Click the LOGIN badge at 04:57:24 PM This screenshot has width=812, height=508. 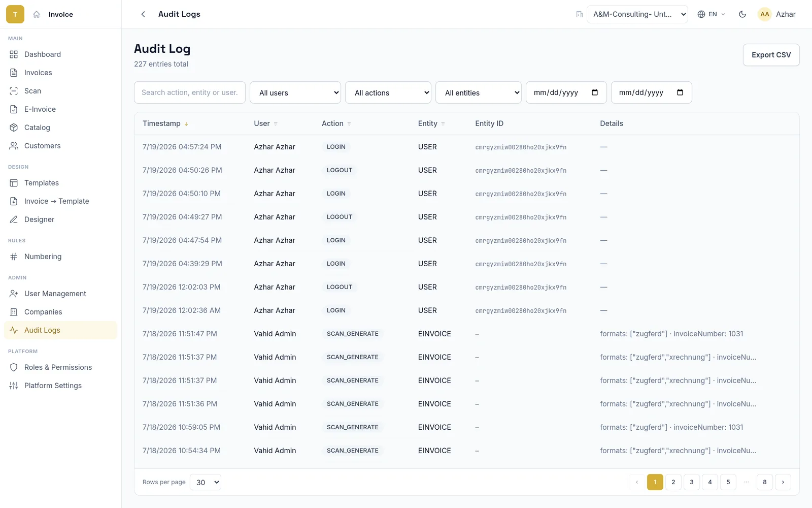coord(336,147)
